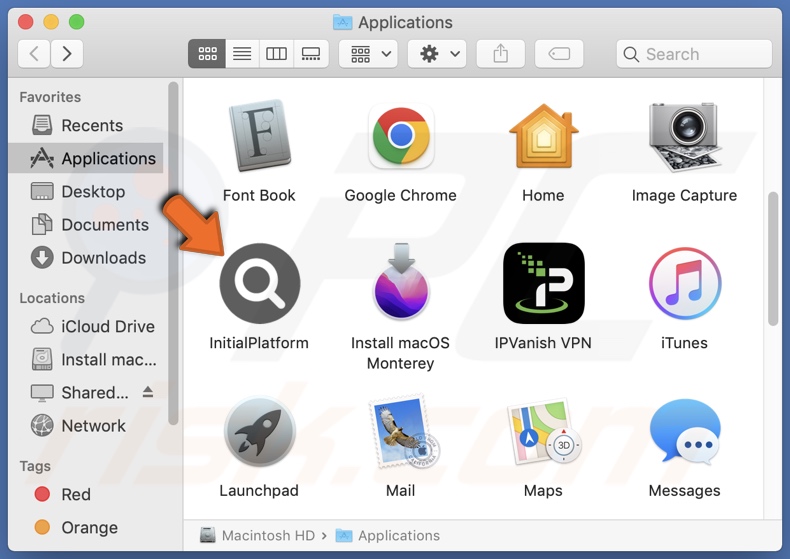Open the gear action menu

437,53
